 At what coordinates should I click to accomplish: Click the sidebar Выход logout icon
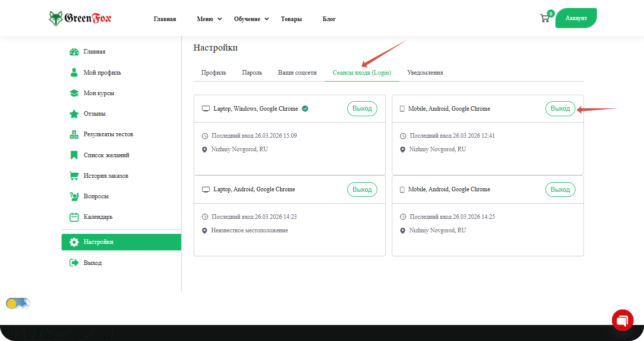click(x=74, y=263)
